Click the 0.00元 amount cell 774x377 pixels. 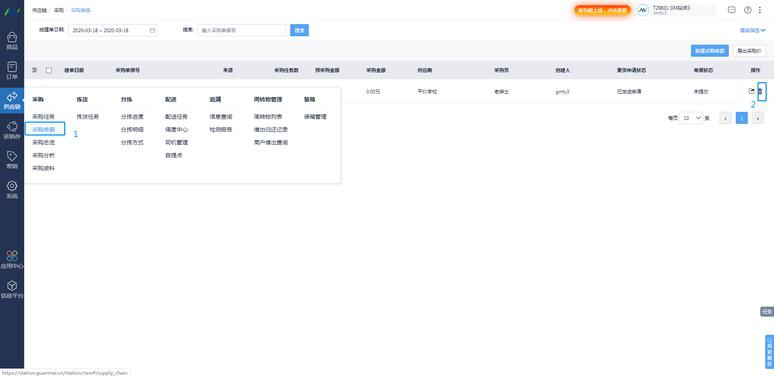click(x=373, y=91)
